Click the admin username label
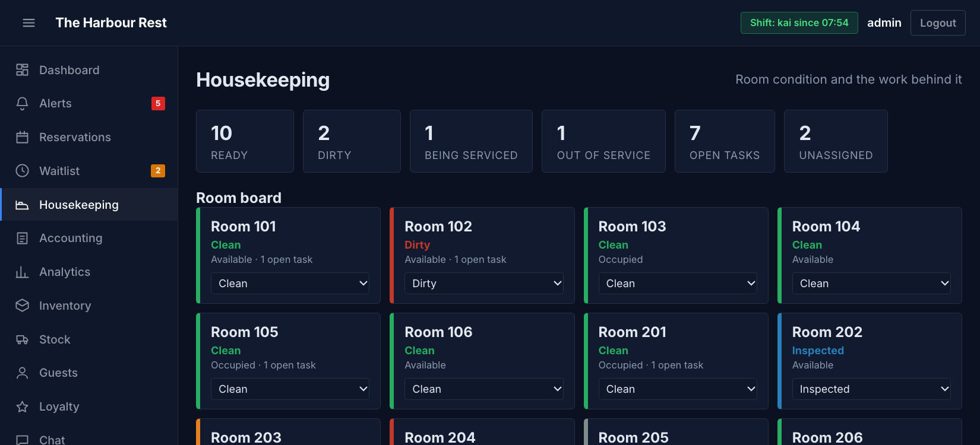980x445 pixels. point(884,23)
